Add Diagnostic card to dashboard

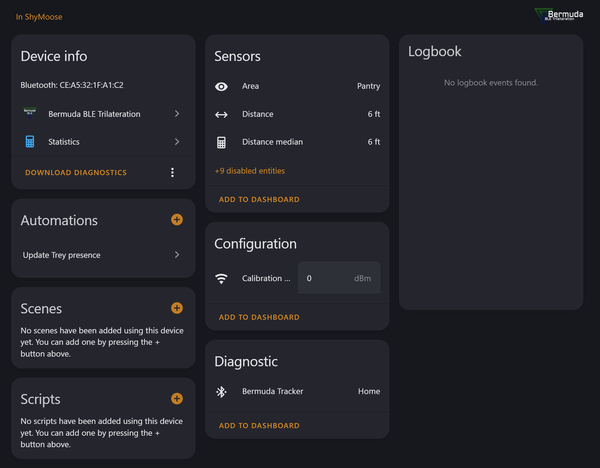point(259,426)
